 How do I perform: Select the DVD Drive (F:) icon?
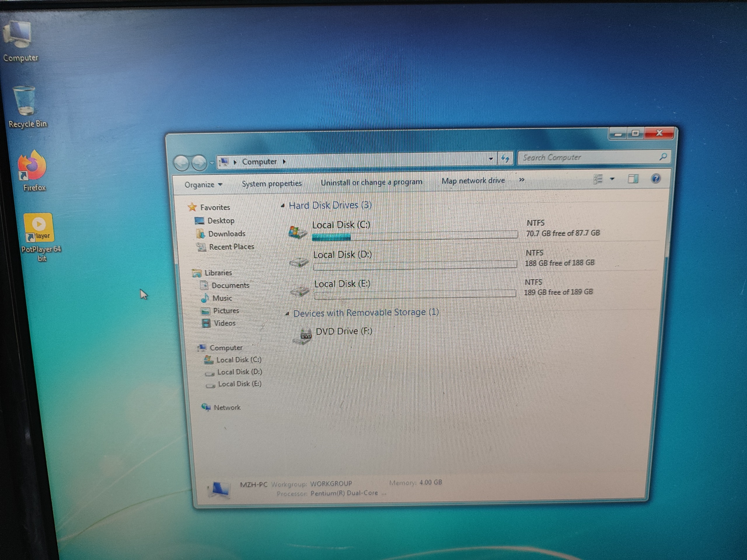[x=303, y=336]
